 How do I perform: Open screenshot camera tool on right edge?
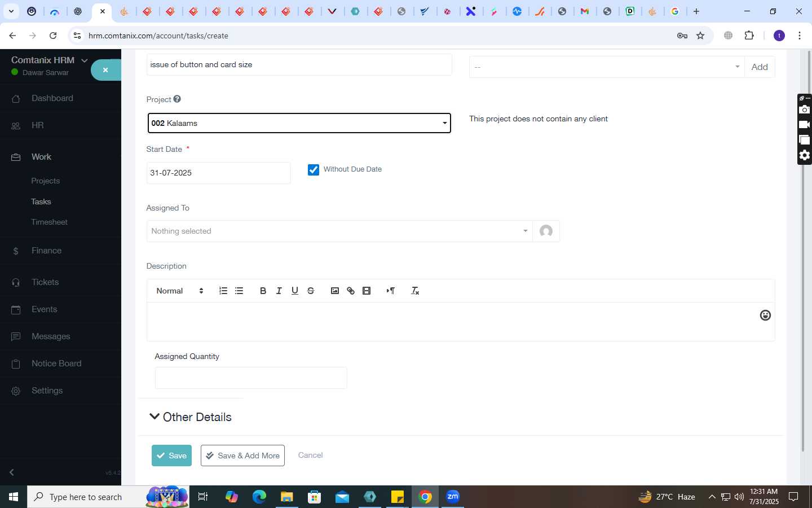point(805,110)
